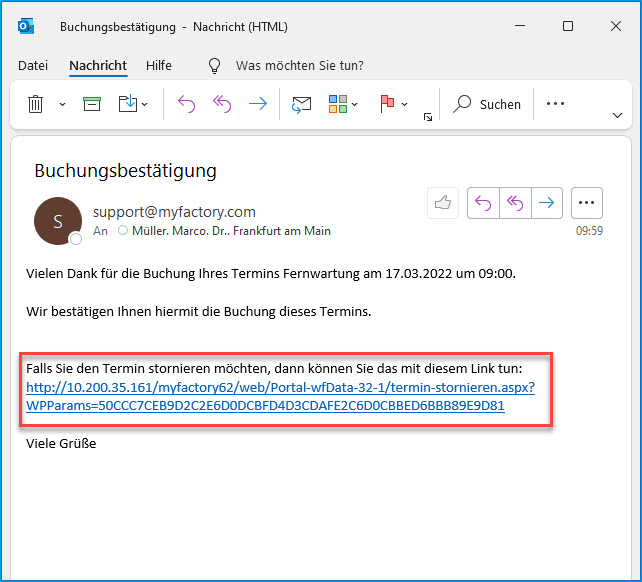The width and height of the screenshot is (642, 582).
Task: Click Reply arrow in the ribbon toolbar
Action: [186, 104]
